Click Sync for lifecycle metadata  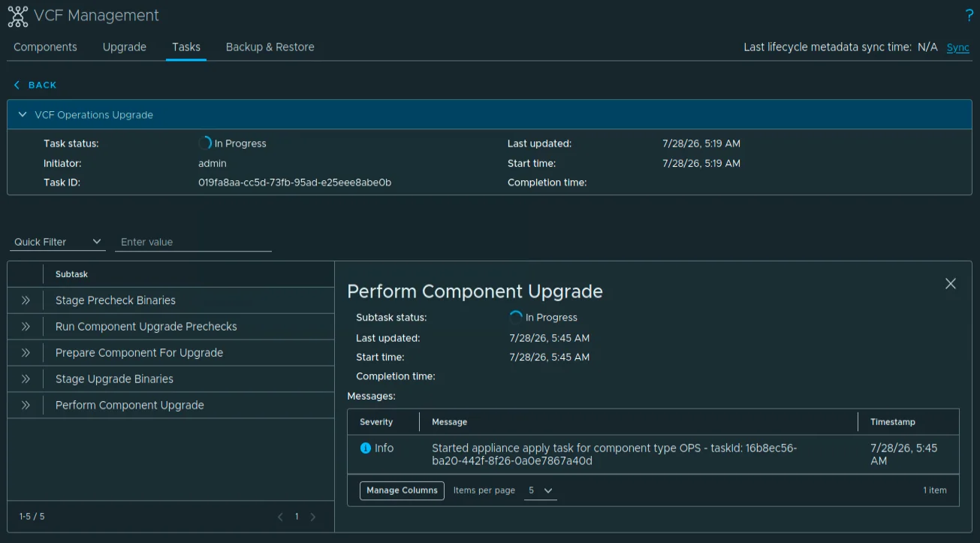coord(958,47)
